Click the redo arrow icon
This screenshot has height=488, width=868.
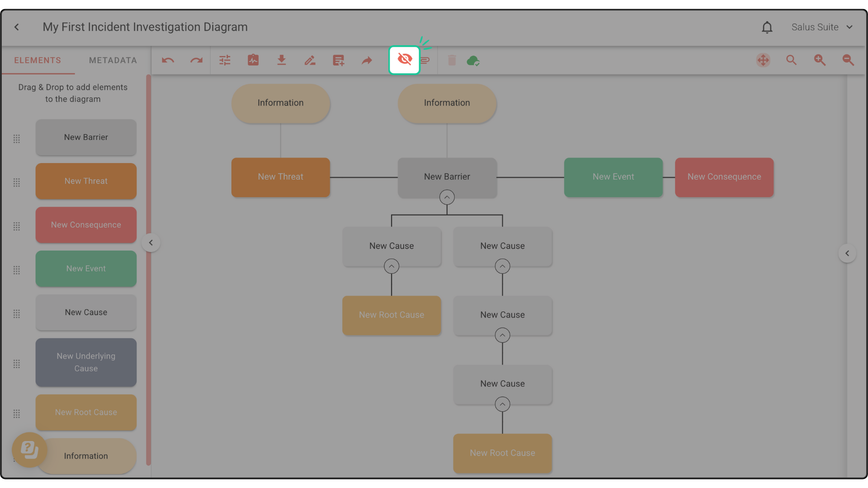pos(196,60)
